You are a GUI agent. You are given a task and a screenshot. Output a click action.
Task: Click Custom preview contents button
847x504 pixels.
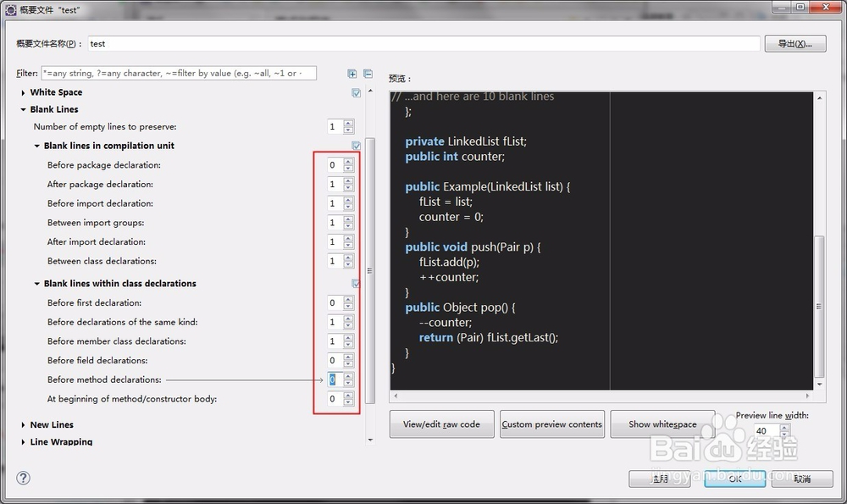coord(551,424)
